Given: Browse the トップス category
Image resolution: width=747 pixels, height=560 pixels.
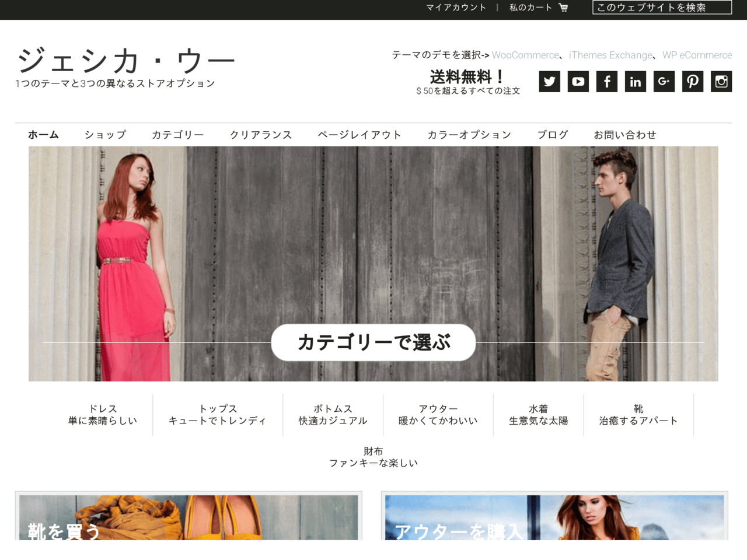Looking at the screenshot, I should 218,415.
